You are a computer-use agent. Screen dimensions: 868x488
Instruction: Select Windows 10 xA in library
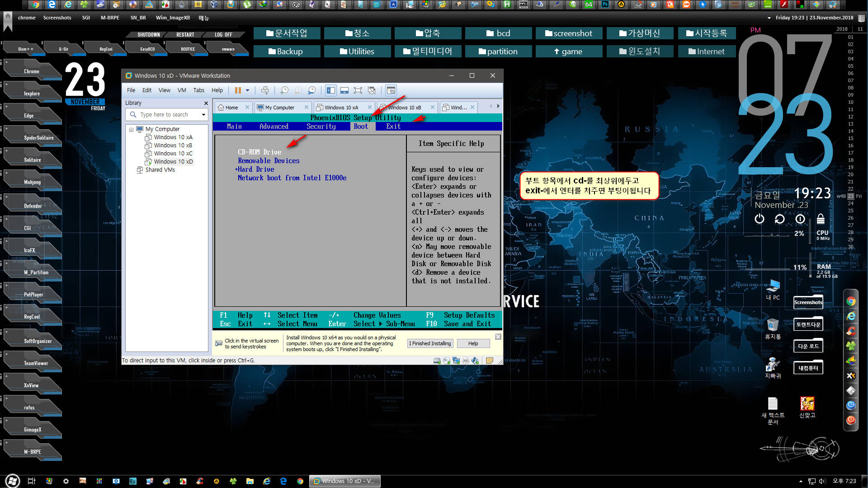pos(173,137)
